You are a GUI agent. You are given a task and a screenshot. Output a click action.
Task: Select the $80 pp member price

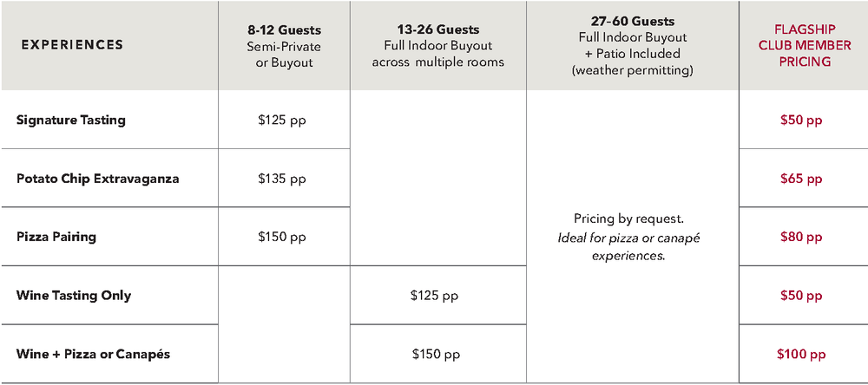pyautogui.click(x=802, y=237)
